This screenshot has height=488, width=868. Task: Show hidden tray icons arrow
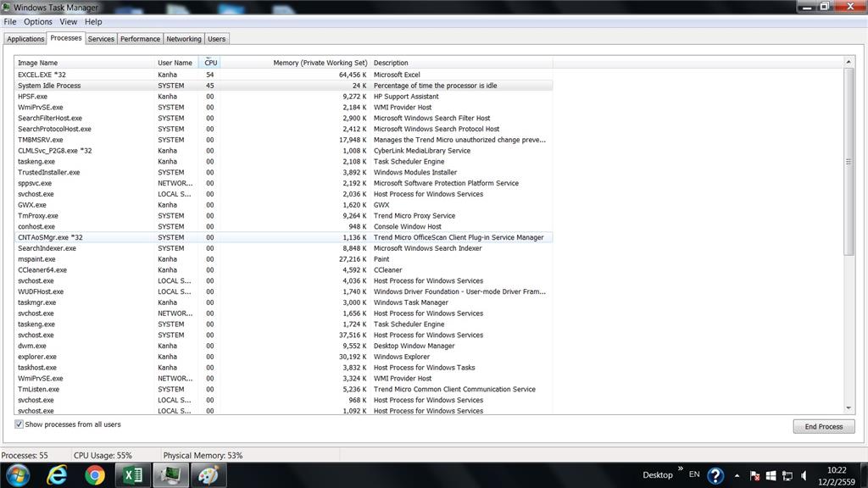737,475
